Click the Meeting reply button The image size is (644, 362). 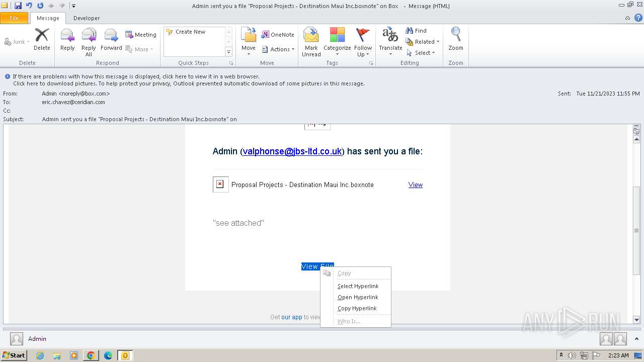point(141,35)
